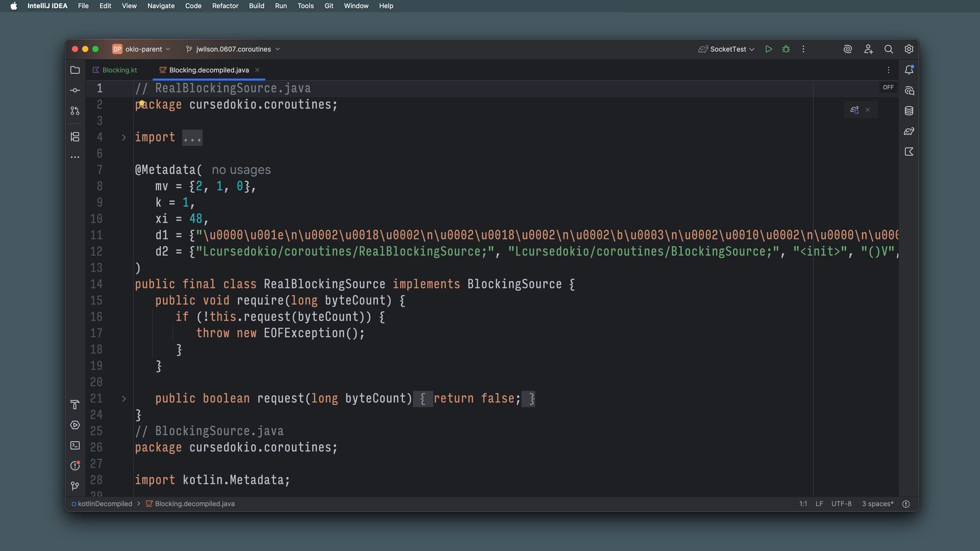The width and height of the screenshot is (980, 551).
Task: Open more run actions vertical dots
Action: [803, 49]
